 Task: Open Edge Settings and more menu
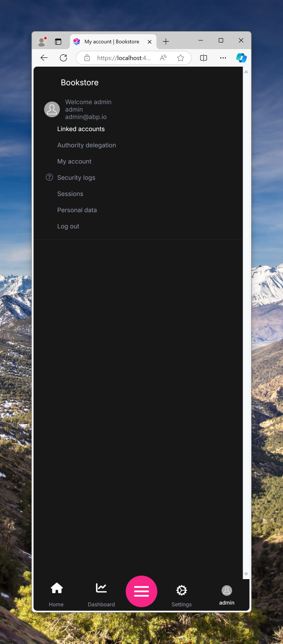point(223,58)
